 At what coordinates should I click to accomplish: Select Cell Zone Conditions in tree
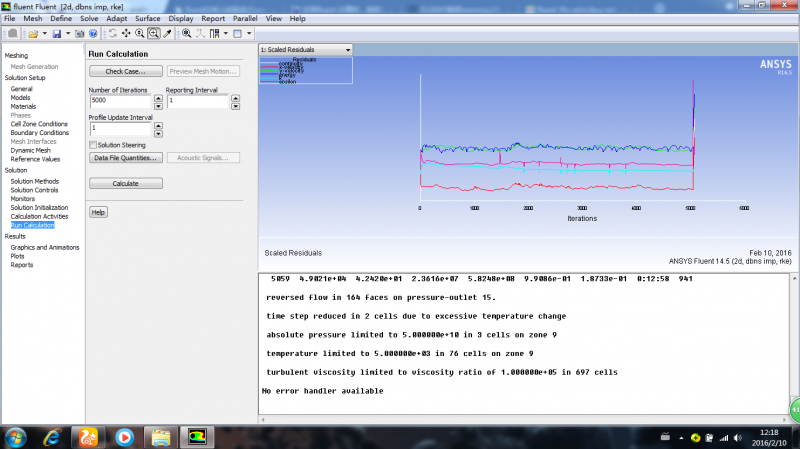pos(39,124)
